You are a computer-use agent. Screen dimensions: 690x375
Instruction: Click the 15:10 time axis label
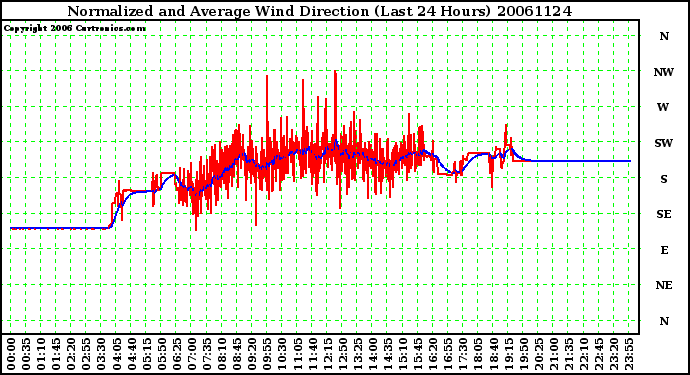404,354
